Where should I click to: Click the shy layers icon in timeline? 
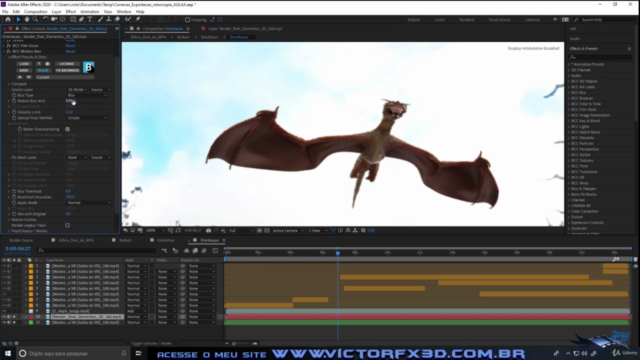coord(187,251)
